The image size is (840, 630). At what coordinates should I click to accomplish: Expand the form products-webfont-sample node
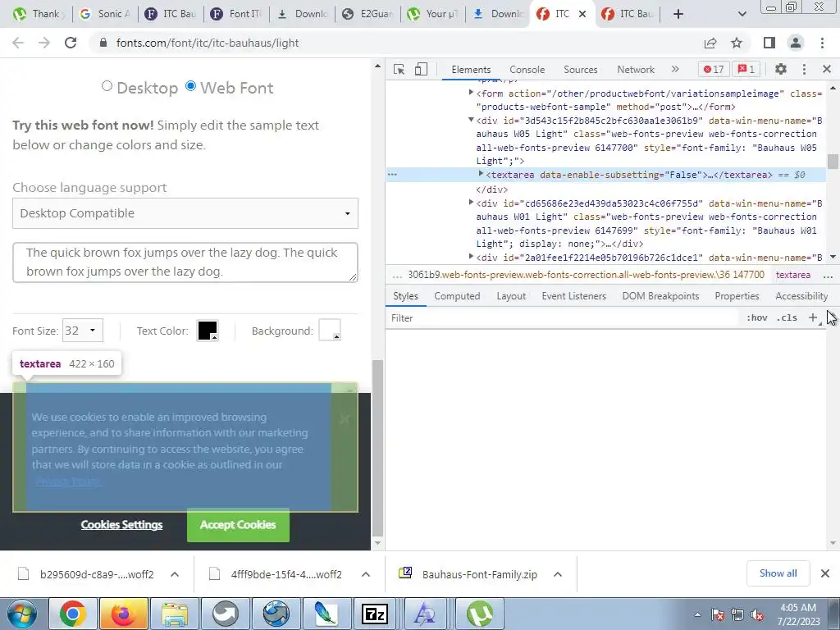471,93
